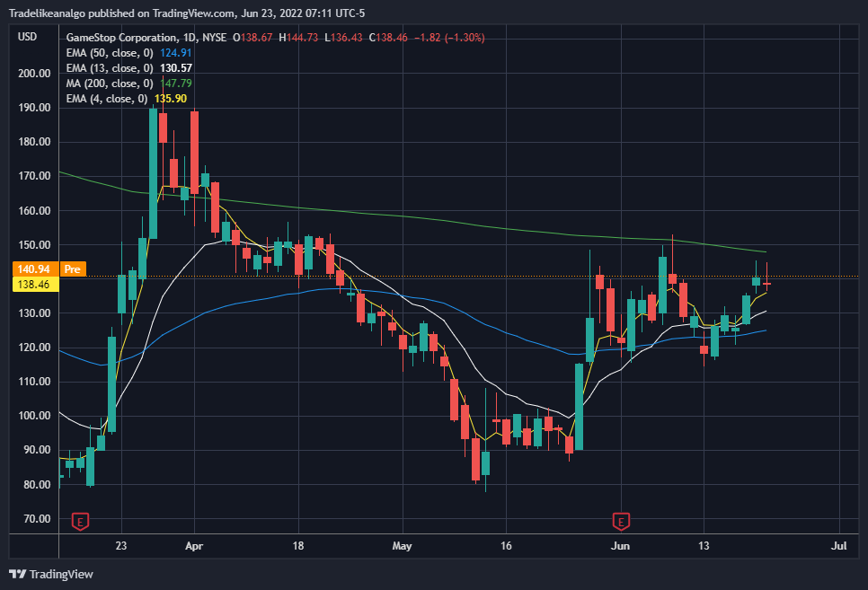Screen dimensions: 868x590
Task: Click the 140.94 pre-market price label
Action: point(34,269)
